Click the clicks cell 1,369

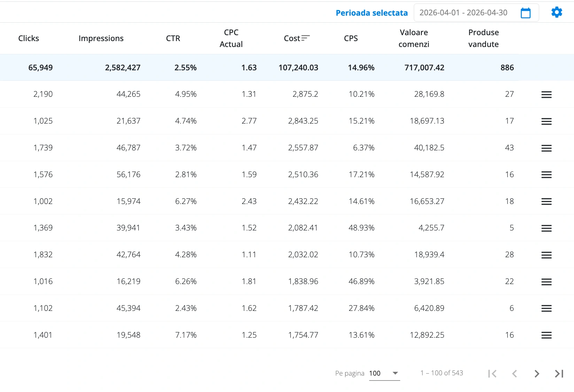tap(43, 228)
